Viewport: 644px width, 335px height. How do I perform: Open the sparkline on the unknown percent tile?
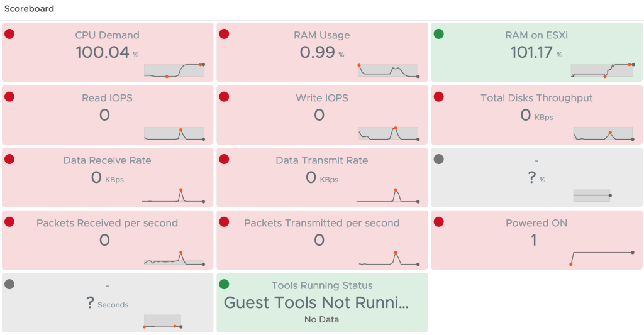click(x=592, y=195)
